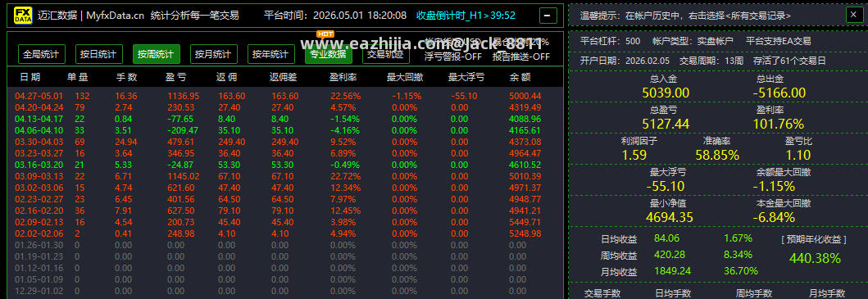Click the 最大回撤 column header
Image resolution: width=868 pixels, height=299 pixels.
pyautogui.click(x=405, y=77)
